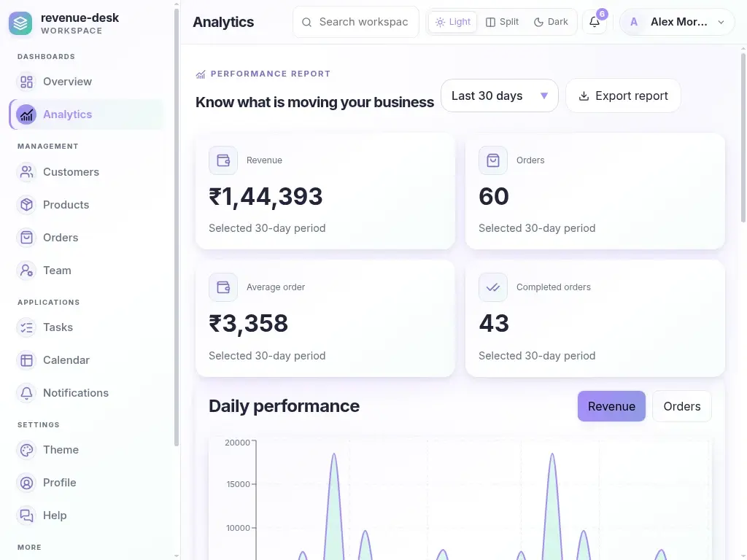
Task: Open the Team menu item
Action: [86, 271]
